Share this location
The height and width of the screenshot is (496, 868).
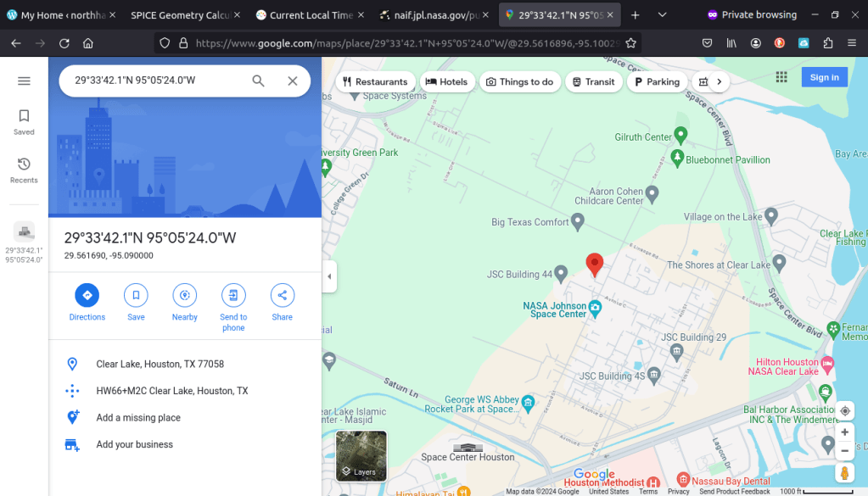282,295
